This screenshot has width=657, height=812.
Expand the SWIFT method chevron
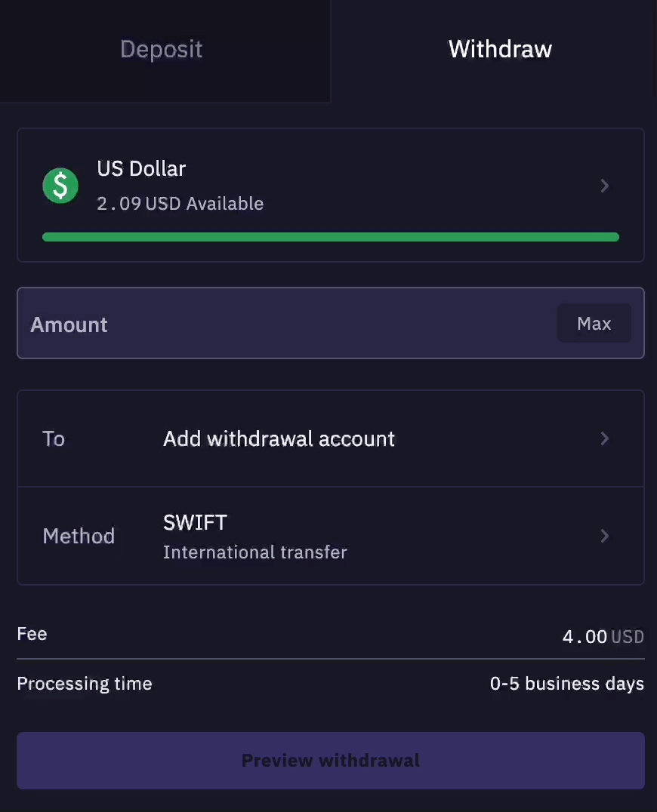coord(604,536)
